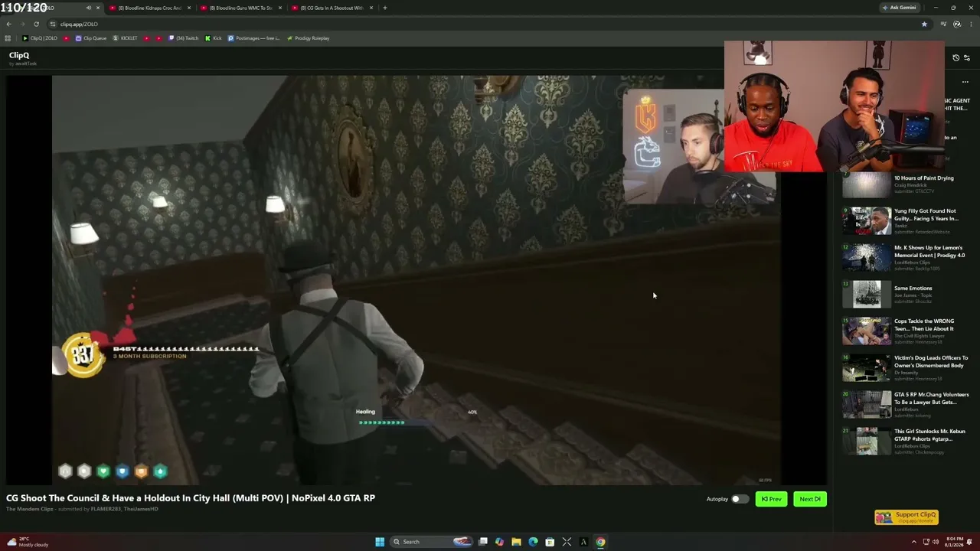The height and width of the screenshot is (551, 980).
Task: Switch to the CG Gets In A Shootout tab
Action: (331, 8)
